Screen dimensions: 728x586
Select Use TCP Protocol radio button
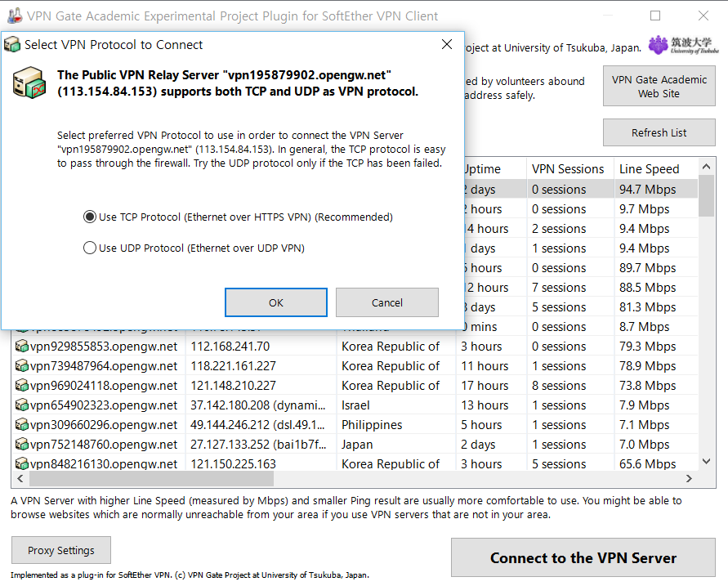click(90, 217)
